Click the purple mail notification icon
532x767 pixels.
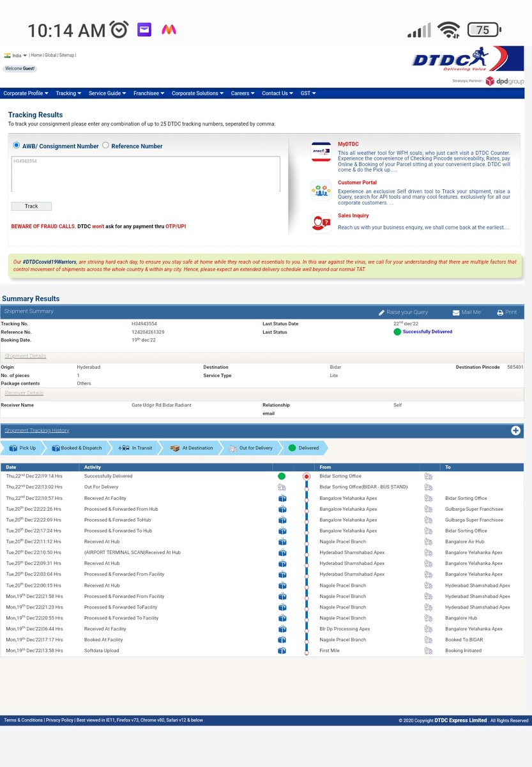(x=144, y=29)
